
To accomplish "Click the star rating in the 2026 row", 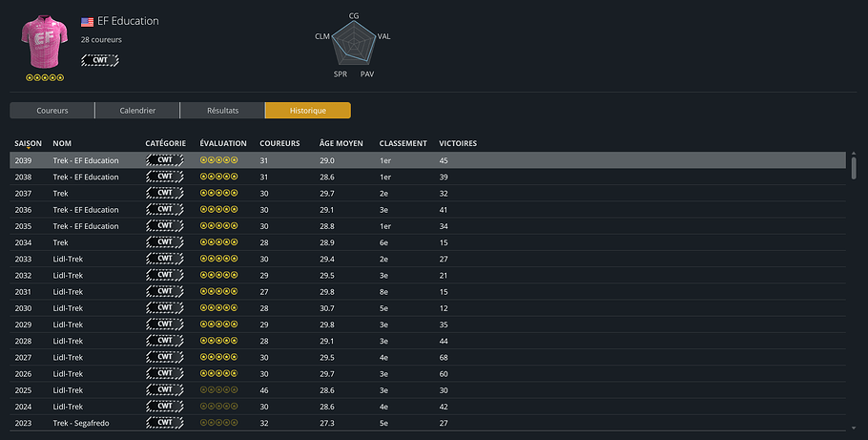I will point(218,373).
